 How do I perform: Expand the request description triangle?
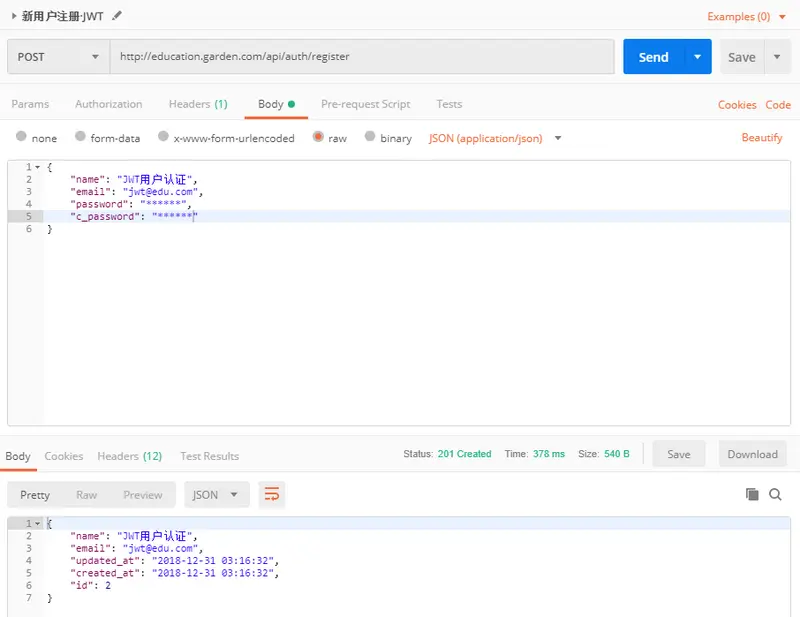tap(14, 16)
